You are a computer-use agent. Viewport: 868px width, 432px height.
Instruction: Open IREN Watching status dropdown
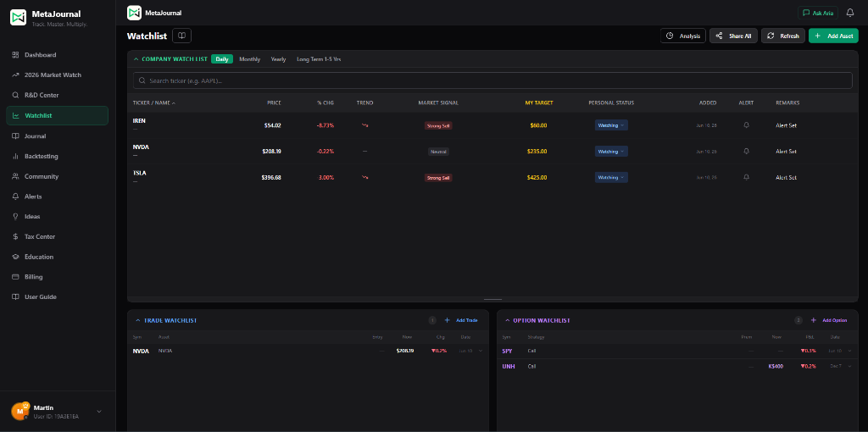pyautogui.click(x=611, y=125)
